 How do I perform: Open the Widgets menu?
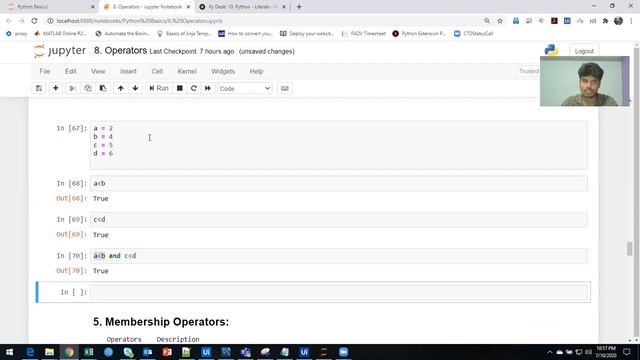click(x=223, y=71)
